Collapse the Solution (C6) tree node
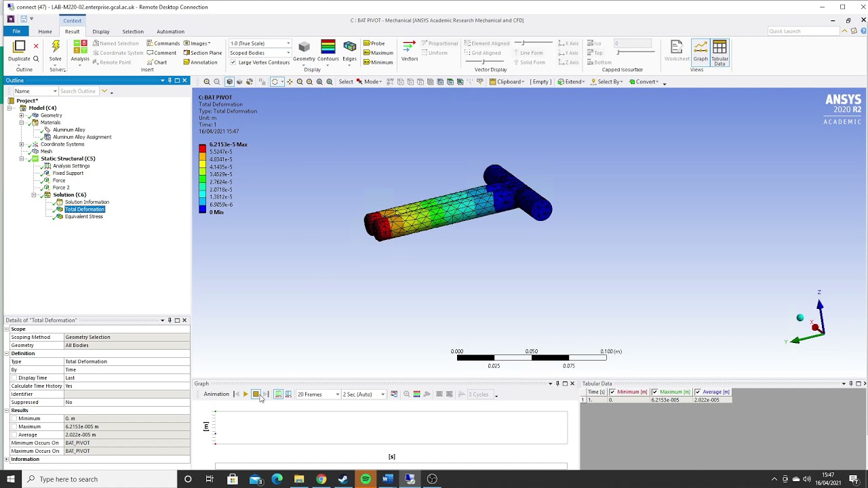The image size is (868, 488). coord(33,195)
